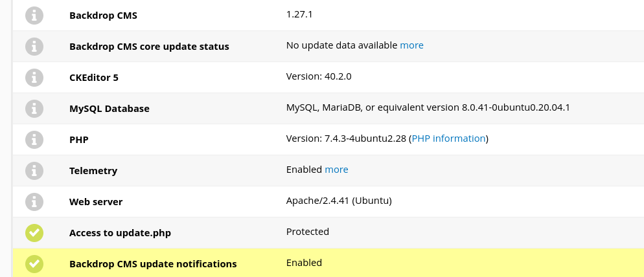Select 'Version: 7.4.3-4ubuntu2.28' text
Screen dimensions: 644x277
click(346, 138)
